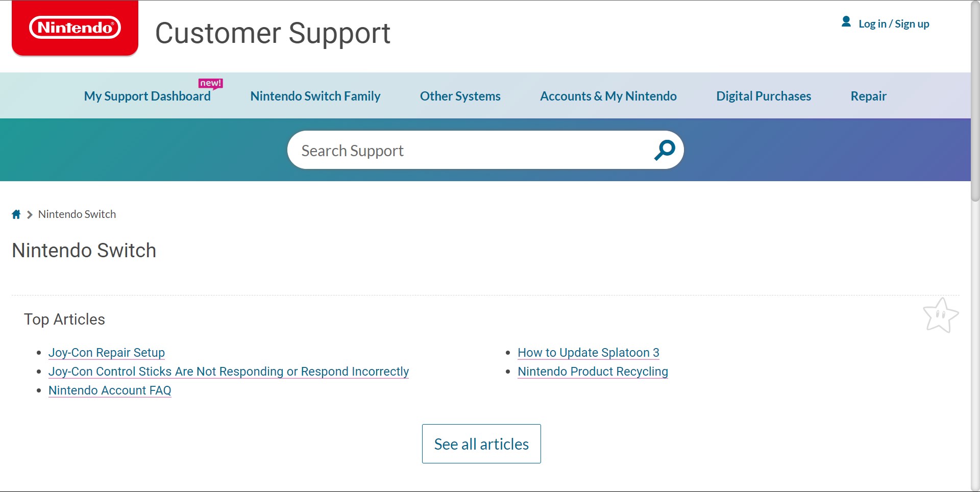
Task: Open My Support Dashboard menu
Action: (x=147, y=96)
